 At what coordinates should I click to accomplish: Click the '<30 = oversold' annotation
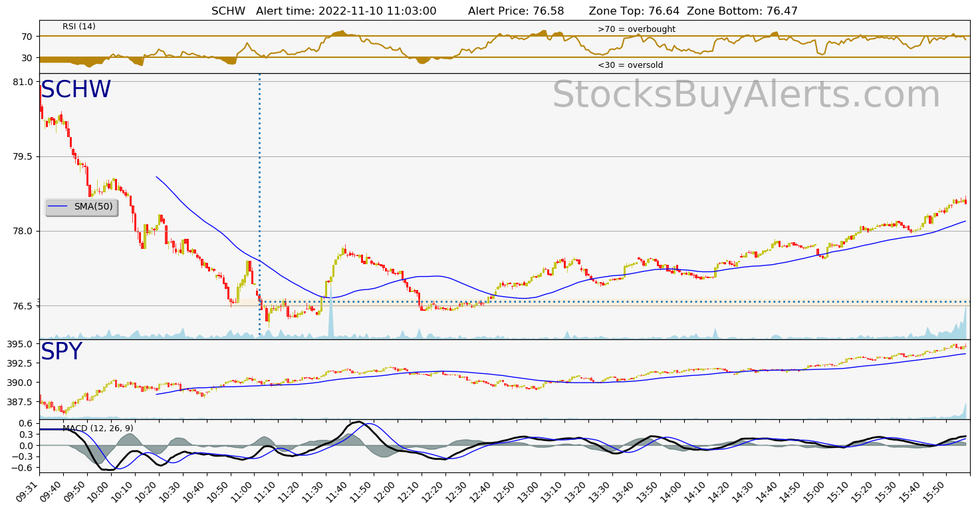tap(630, 65)
